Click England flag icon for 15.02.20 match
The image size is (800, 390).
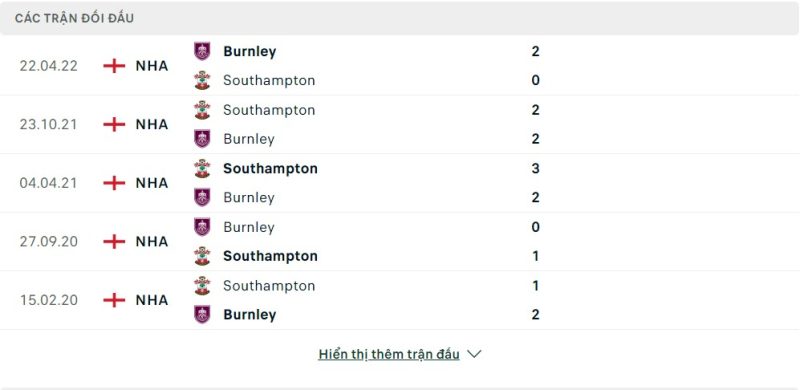114,300
